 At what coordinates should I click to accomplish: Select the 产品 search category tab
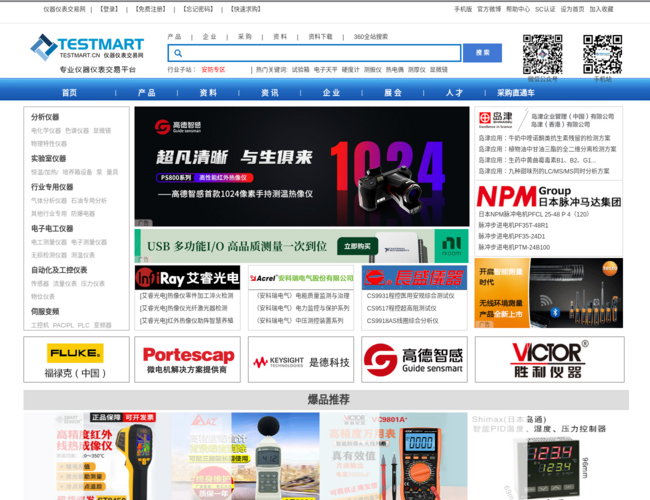(x=174, y=36)
